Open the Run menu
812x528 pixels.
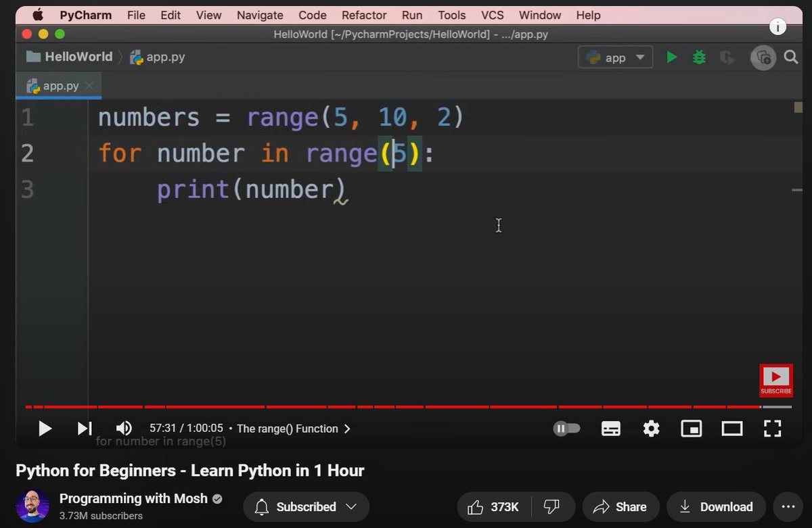(412, 15)
